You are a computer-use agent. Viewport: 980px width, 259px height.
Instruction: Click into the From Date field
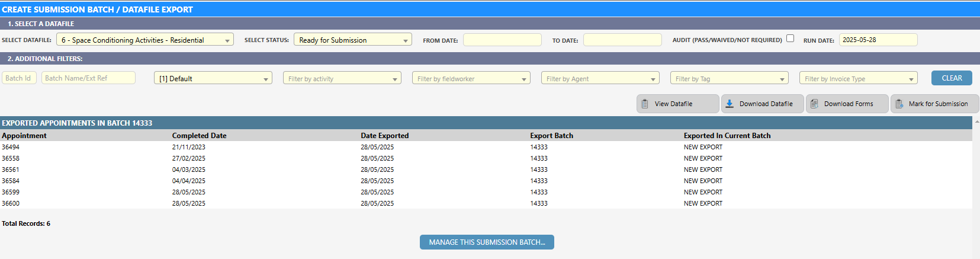click(x=502, y=40)
